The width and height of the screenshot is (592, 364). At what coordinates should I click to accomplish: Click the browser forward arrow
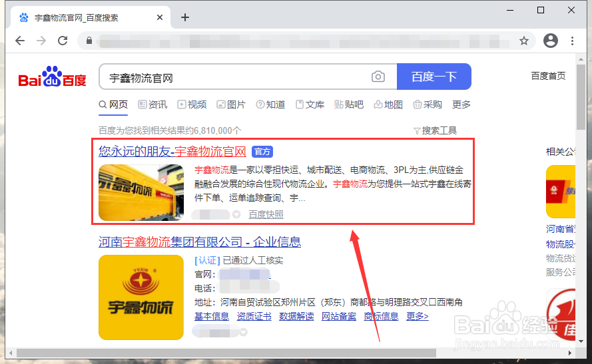point(41,41)
